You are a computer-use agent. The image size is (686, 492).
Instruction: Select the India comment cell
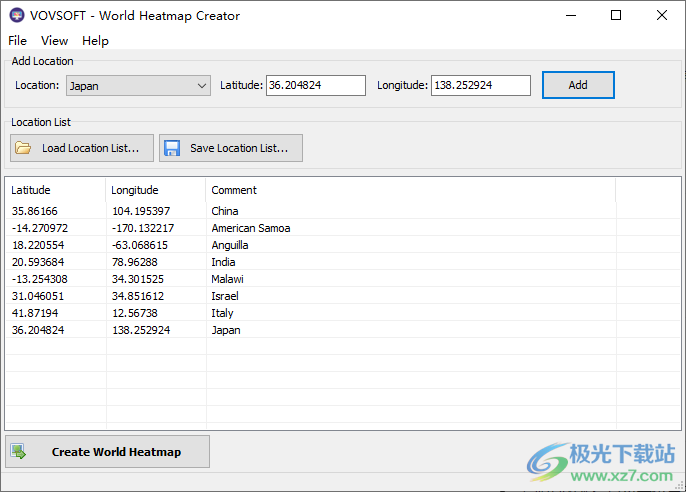(x=223, y=262)
